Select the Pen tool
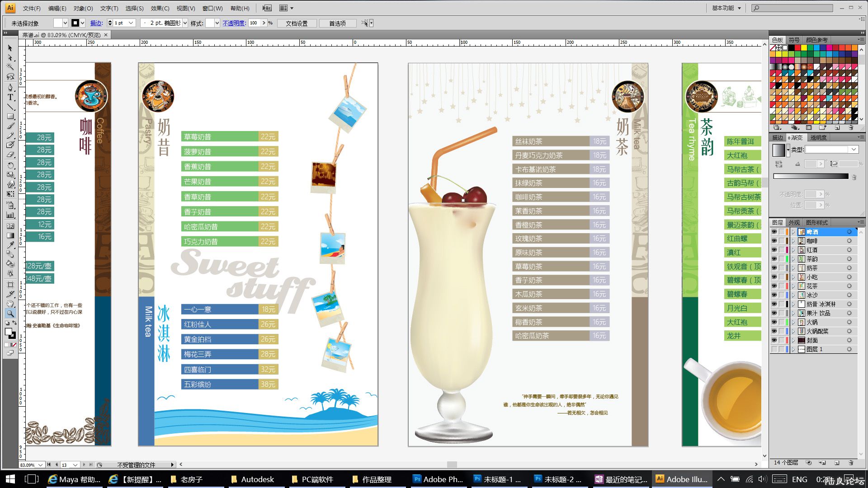This screenshot has width=868, height=488. (10, 87)
